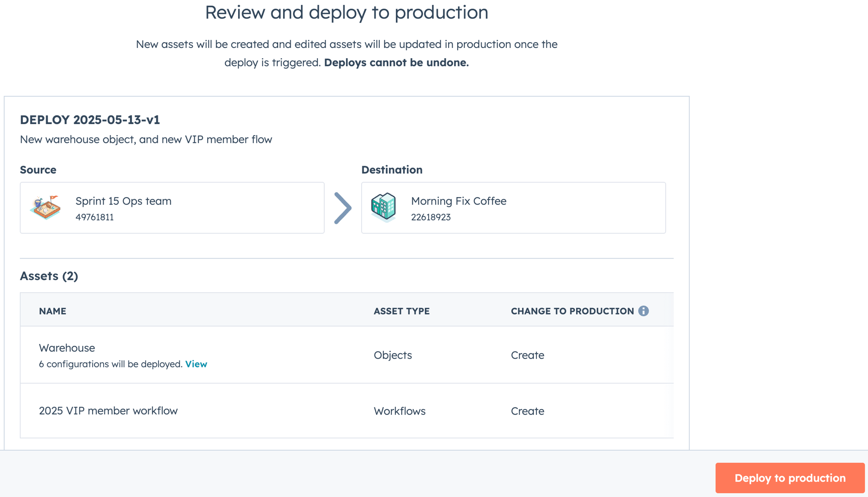868x497 pixels.
Task: Click the info icon beside CHANGE TO PRODUCTION
Action: [x=644, y=311]
